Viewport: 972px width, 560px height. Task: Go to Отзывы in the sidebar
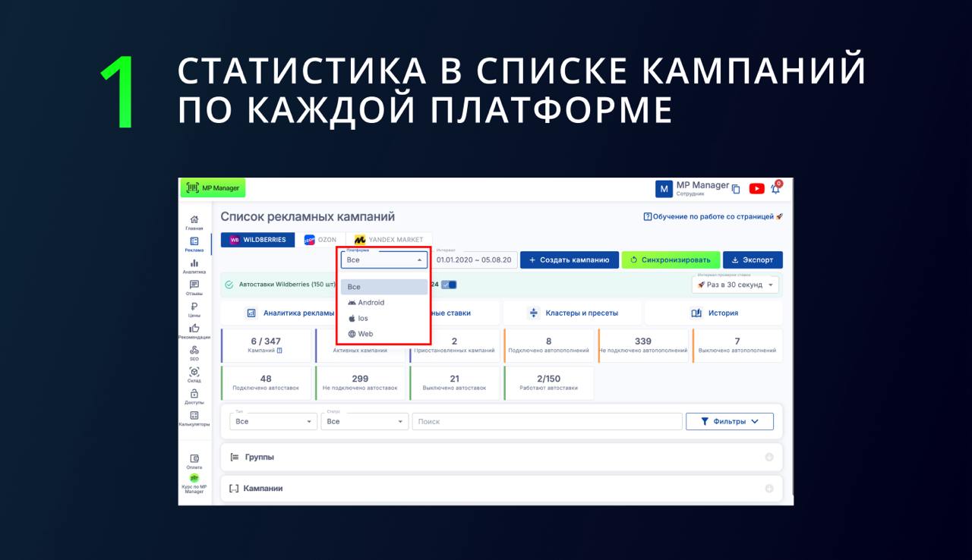tap(194, 287)
